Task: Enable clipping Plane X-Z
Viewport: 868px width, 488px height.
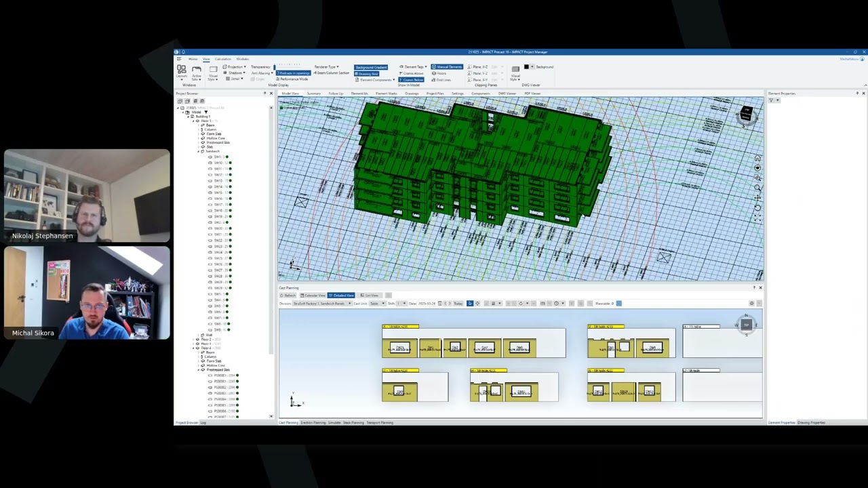Action: [477, 67]
